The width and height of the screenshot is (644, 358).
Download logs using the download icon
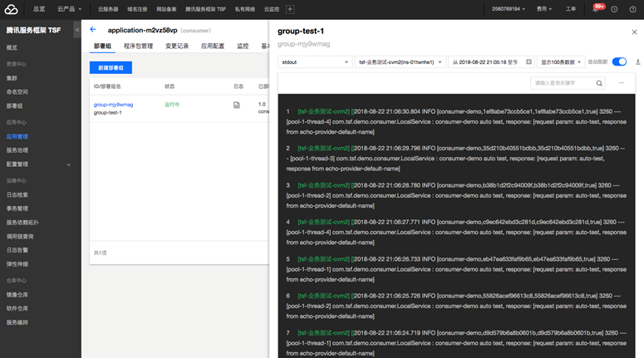tap(637, 62)
